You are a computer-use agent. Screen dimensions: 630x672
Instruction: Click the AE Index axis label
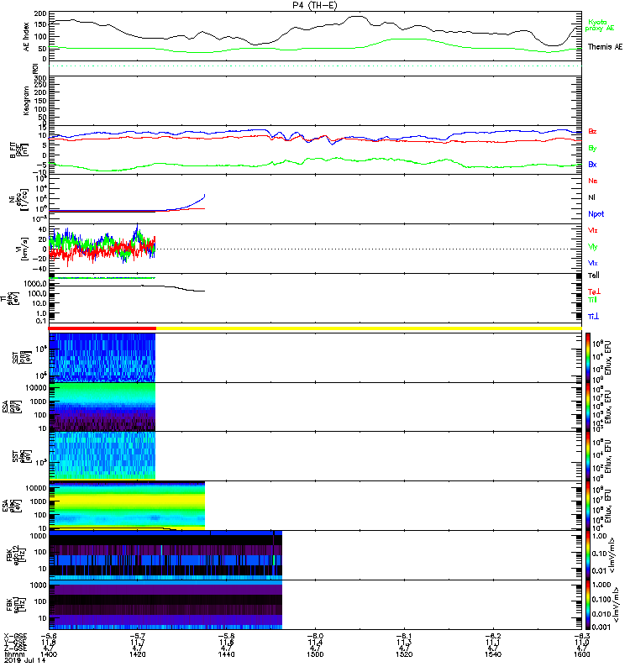(27, 37)
